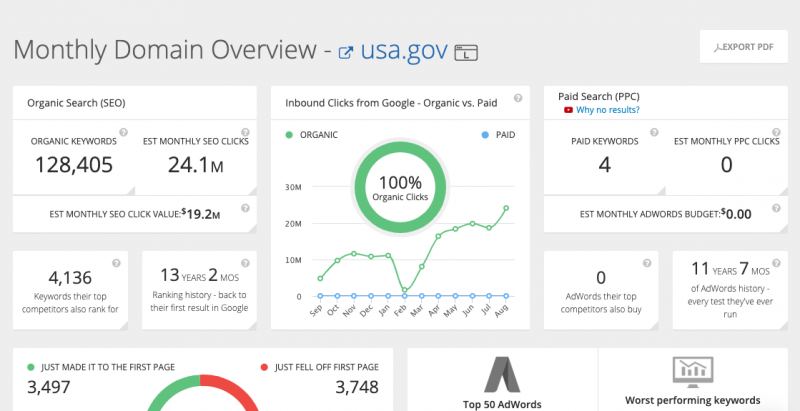The height and width of the screenshot is (411, 800).
Task: Open the usa.gov domain link
Action: tap(404, 50)
